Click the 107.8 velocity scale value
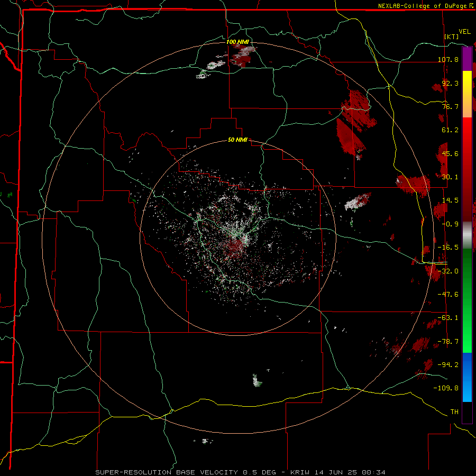Screen dimensions: 476x476 click(448, 59)
